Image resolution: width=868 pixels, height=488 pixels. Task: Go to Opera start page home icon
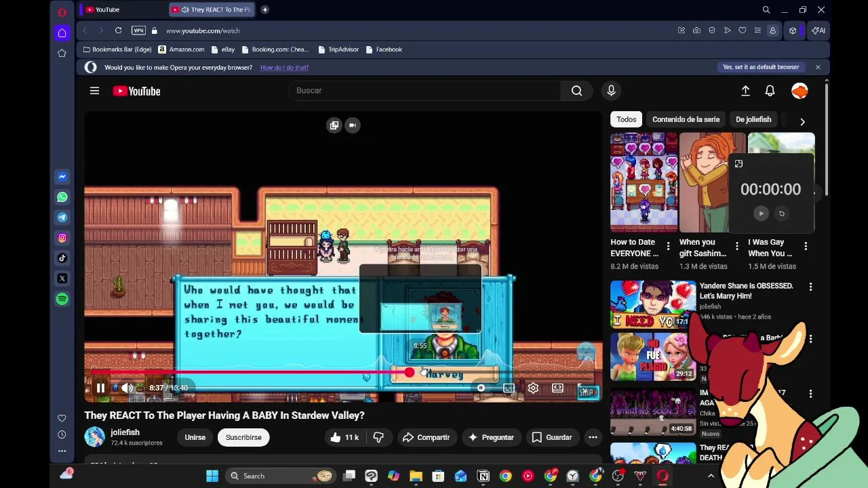coord(62,33)
